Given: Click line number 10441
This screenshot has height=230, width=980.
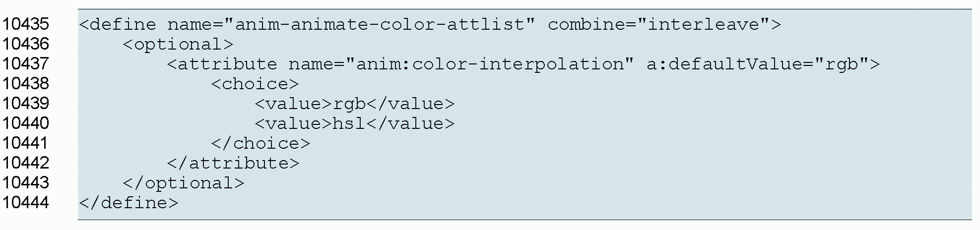Looking at the screenshot, I should click(x=26, y=143).
